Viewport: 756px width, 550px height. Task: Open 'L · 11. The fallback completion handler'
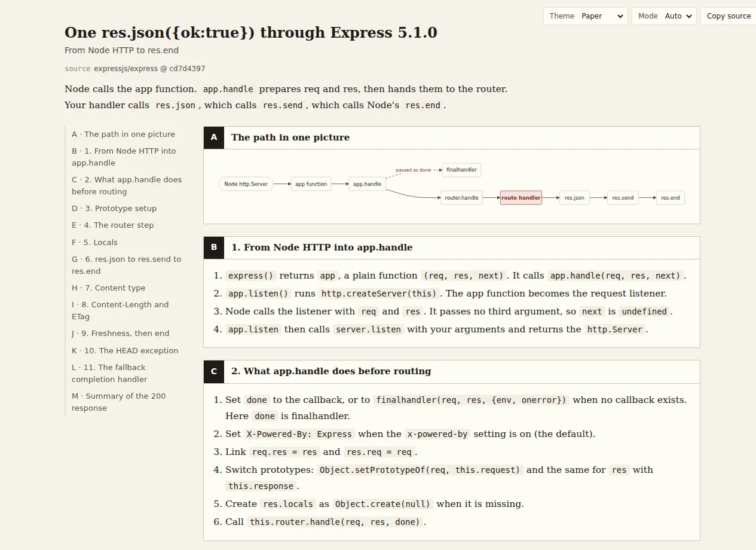click(109, 373)
